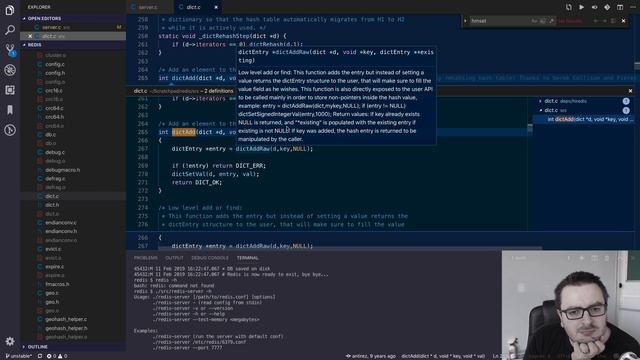Open errors and warnings count in status bar
Screen dimensions: 640x360
57,356
